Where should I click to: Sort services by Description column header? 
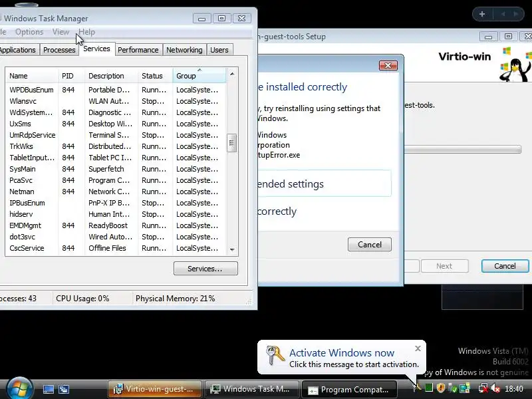[x=111, y=76]
